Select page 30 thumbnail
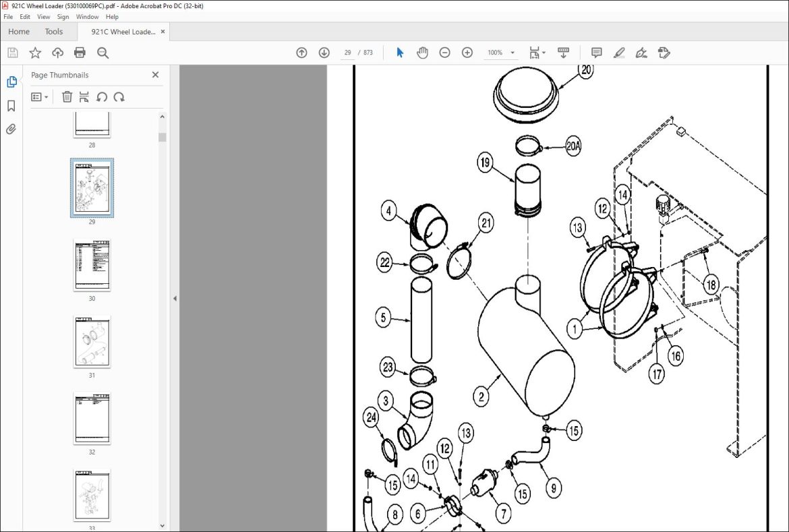Image resolution: width=789 pixels, height=532 pixels. tap(92, 265)
